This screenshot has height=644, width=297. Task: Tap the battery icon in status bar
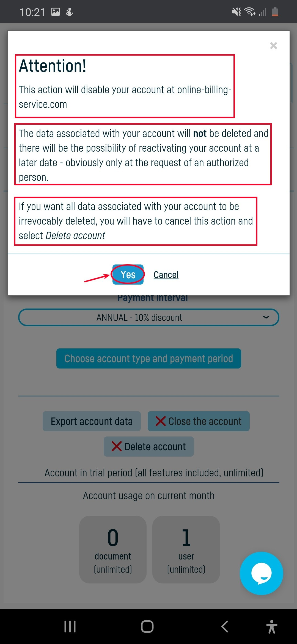pyautogui.click(x=275, y=12)
